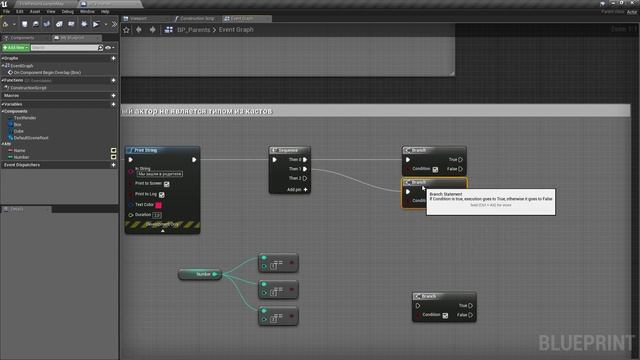Image resolution: width=640 pixels, height=360 pixels.
Task: Add new Event Dispatcher with plus icon
Action: click(113, 165)
